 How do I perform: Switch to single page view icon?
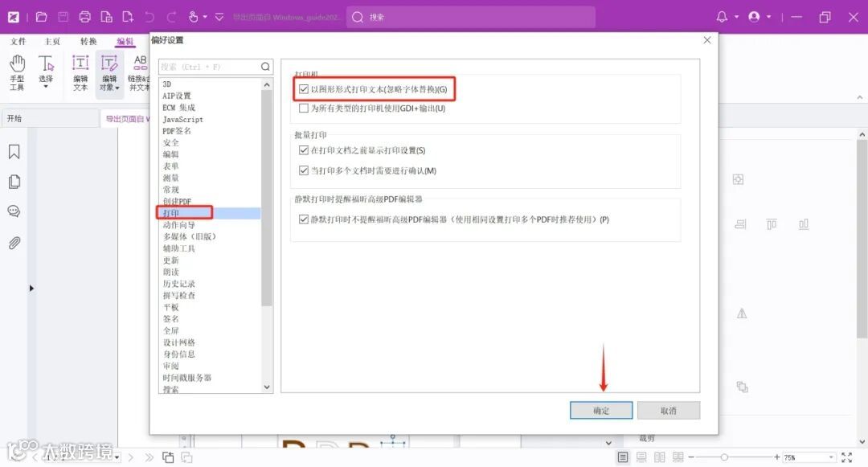(623, 457)
